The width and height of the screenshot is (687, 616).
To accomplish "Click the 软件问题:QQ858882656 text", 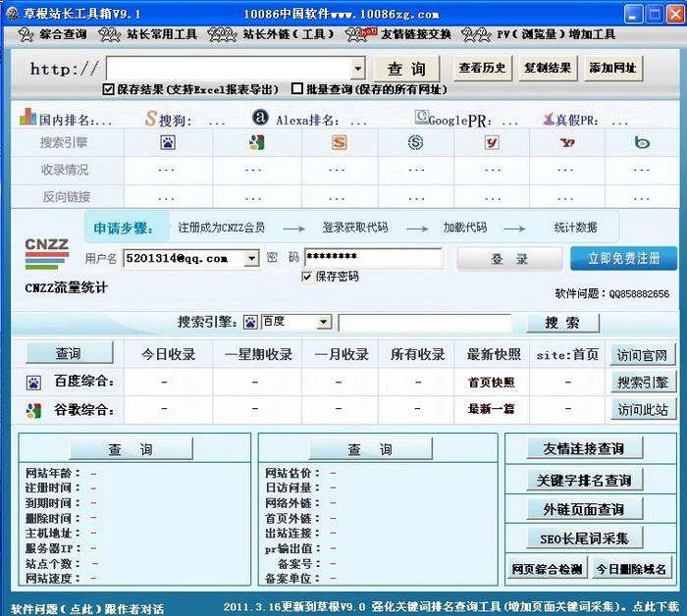I will click(x=612, y=293).
